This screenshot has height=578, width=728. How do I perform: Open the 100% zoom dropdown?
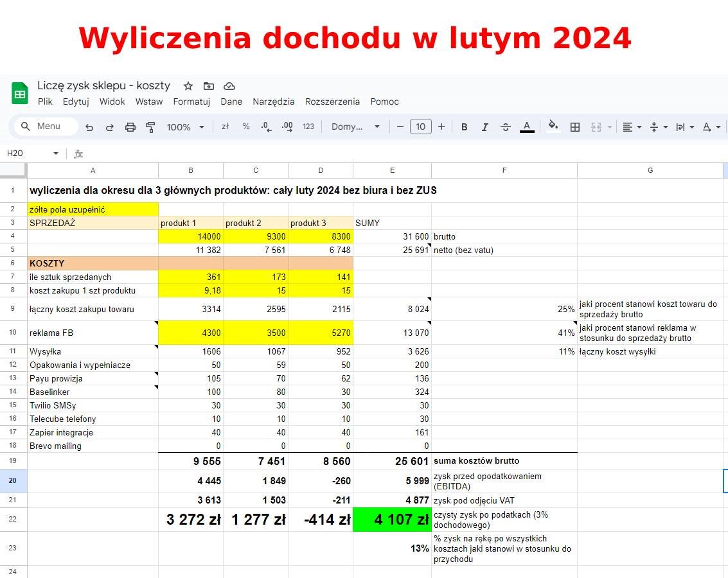(x=185, y=127)
